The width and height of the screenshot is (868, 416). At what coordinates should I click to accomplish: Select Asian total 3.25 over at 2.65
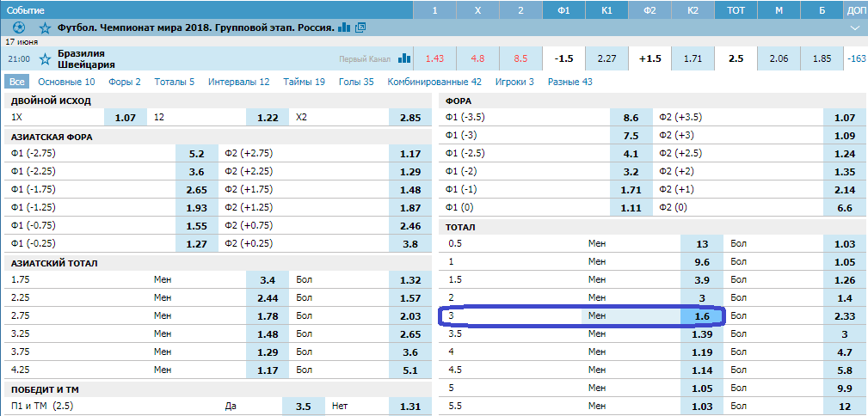[410, 333]
